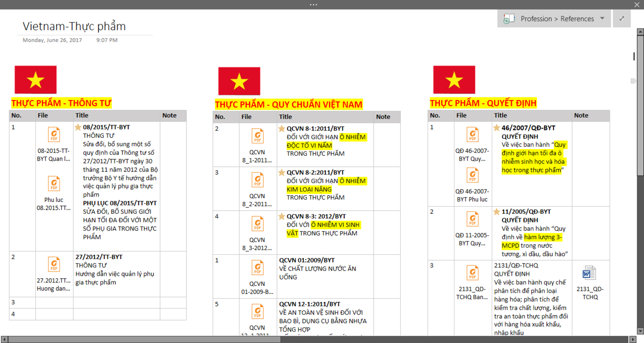This screenshot has width=644, height=343.
Task: Click the 2131/QĐ-TCHQ title text
Action: click(516, 265)
